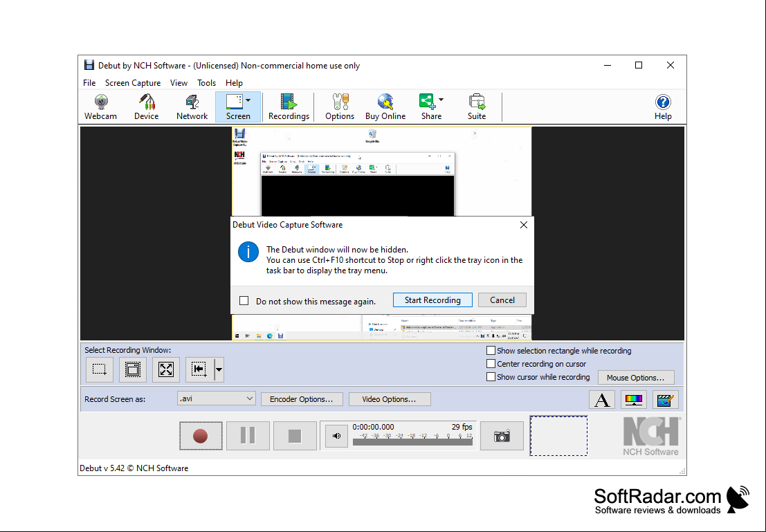
Task: Open the Tools menu
Action: (x=207, y=83)
